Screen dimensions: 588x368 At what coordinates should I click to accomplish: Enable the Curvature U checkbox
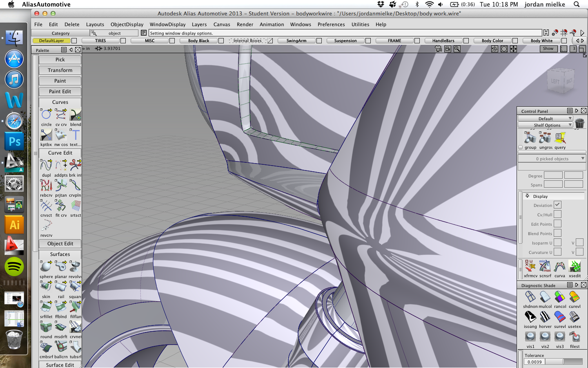click(x=557, y=252)
